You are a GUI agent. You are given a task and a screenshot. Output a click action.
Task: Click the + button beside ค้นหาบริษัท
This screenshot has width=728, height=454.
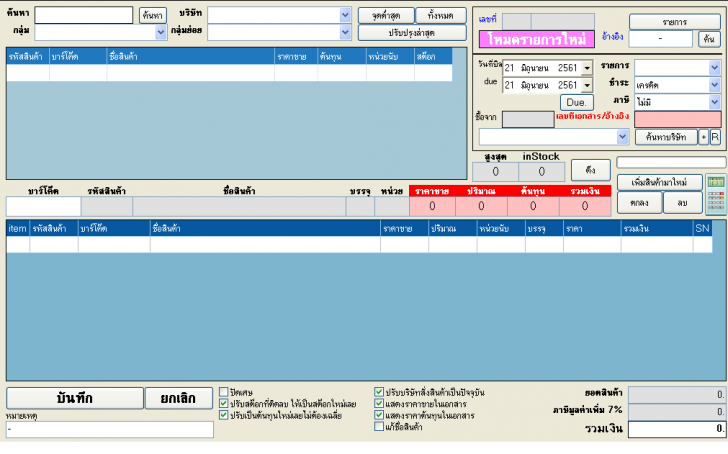click(x=704, y=137)
